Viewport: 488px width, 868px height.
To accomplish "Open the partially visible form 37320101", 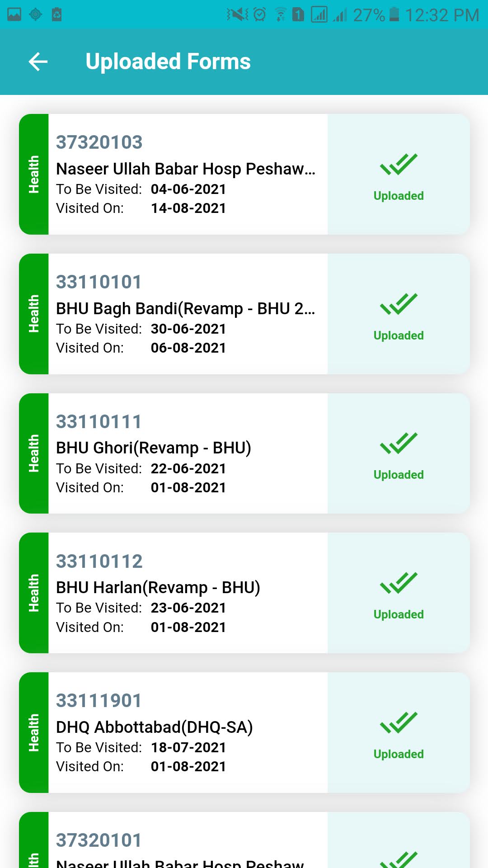I will coord(244,840).
